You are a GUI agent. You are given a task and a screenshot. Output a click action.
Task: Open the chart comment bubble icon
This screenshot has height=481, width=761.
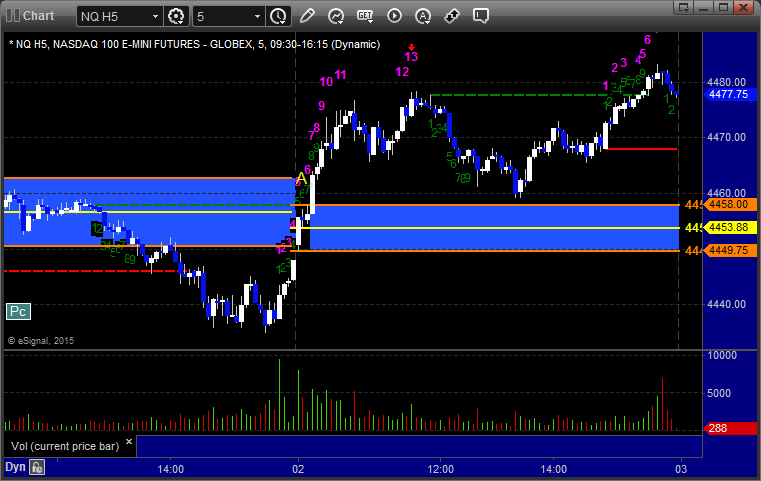pyautogui.click(x=480, y=16)
